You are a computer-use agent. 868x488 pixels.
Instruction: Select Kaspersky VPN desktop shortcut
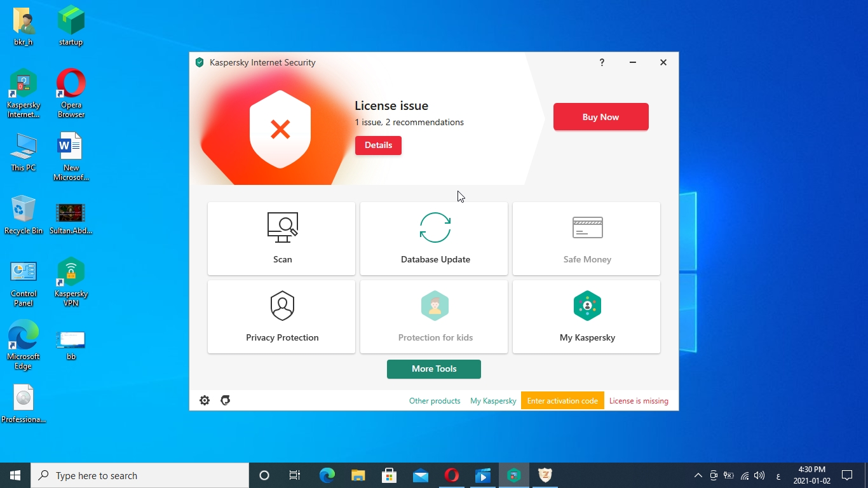click(71, 282)
